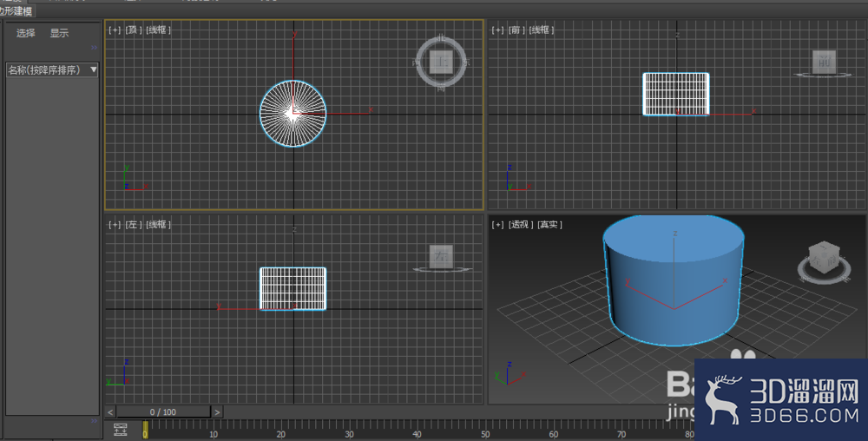The image size is (868, 441).
Task: Open the [透视] view label menu
Action: click(x=520, y=225)
